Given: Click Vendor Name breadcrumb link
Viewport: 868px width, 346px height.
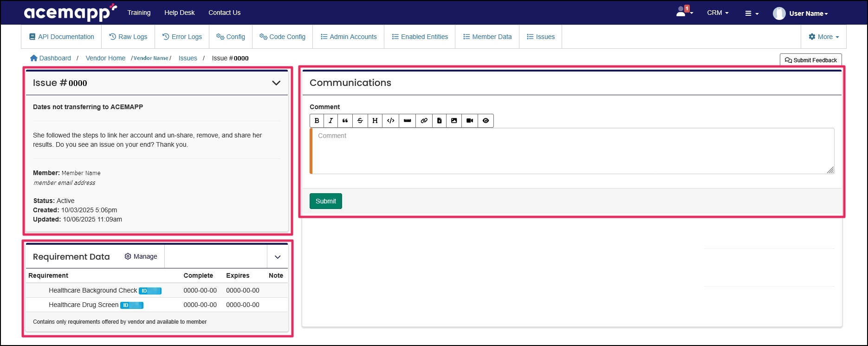Looking at the screenshot, I should [151, 58].
